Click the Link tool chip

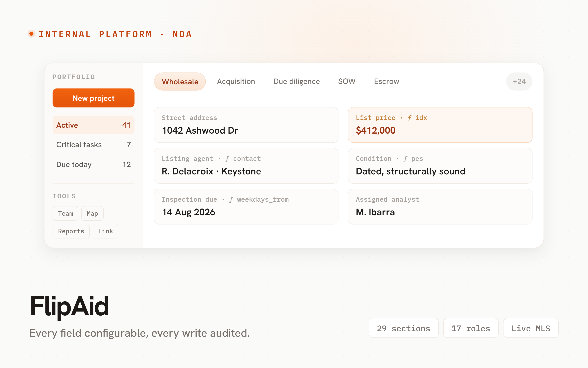[105, 231]
